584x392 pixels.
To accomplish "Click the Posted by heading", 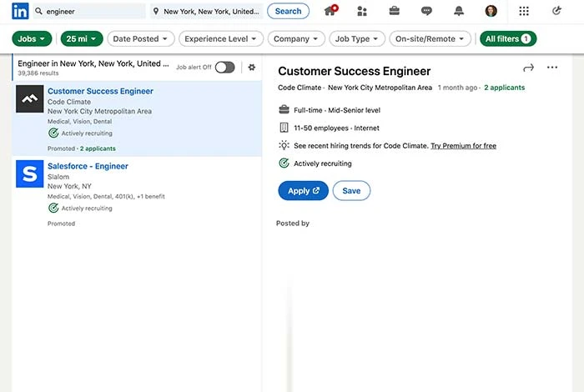I will click(293, 224).
